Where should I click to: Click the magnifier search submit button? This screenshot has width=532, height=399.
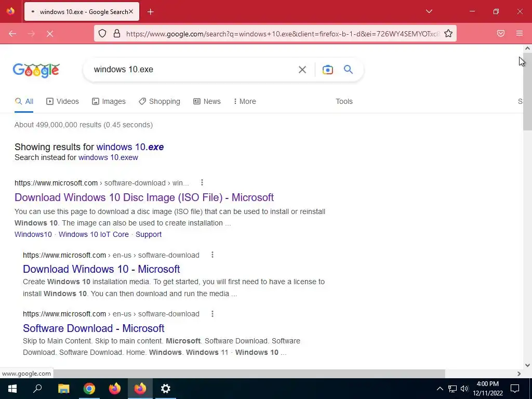tap(348, 70)
